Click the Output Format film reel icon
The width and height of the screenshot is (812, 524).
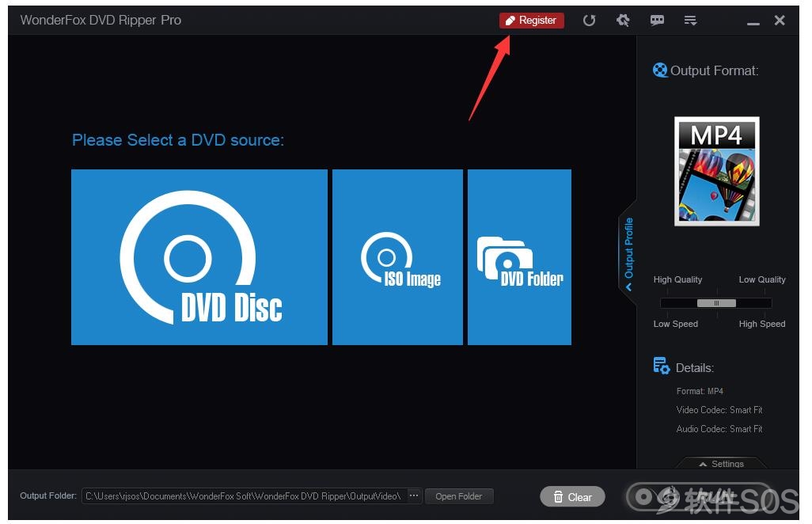click(660, 70)
